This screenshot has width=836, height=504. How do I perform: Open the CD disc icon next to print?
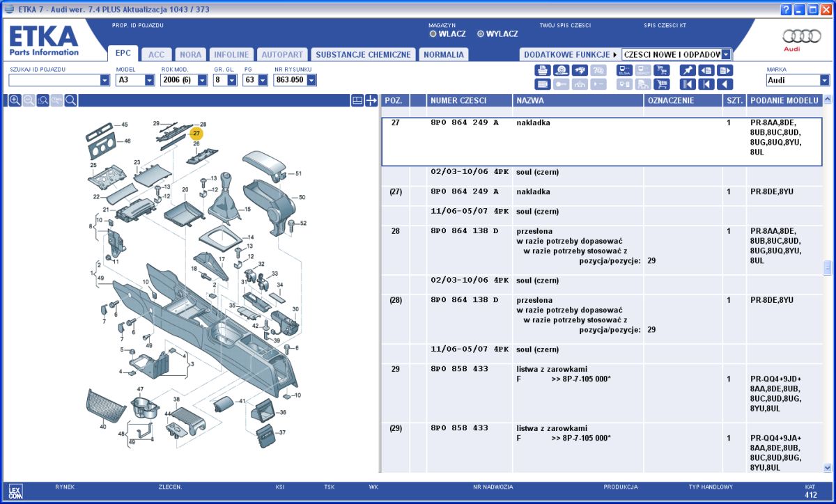click(562, 70)
